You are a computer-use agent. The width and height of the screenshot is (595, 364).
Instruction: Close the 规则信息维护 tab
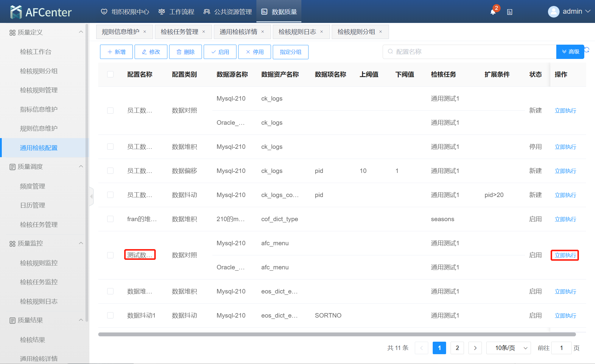pyautogui.click(x=145, y=32)
